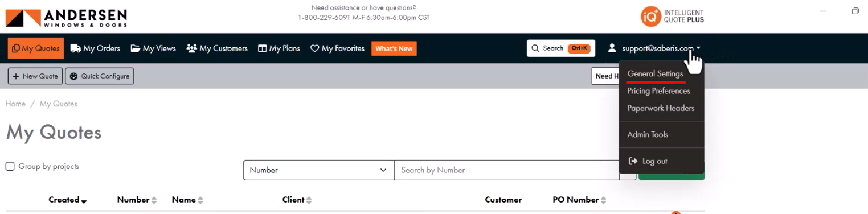Open My Views folder icon
The width and height of the screenshot is (868, 214).
[x=135, y=48]
